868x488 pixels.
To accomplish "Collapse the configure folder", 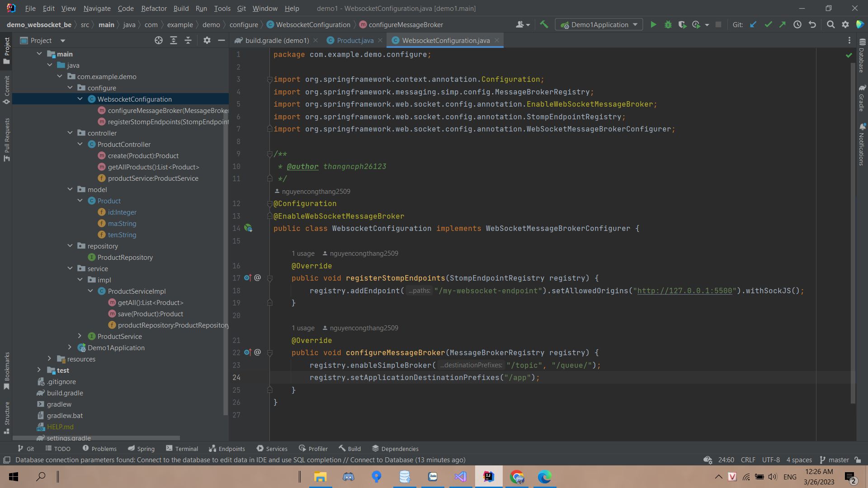I will pyautogui.click(x=70, y=88).
